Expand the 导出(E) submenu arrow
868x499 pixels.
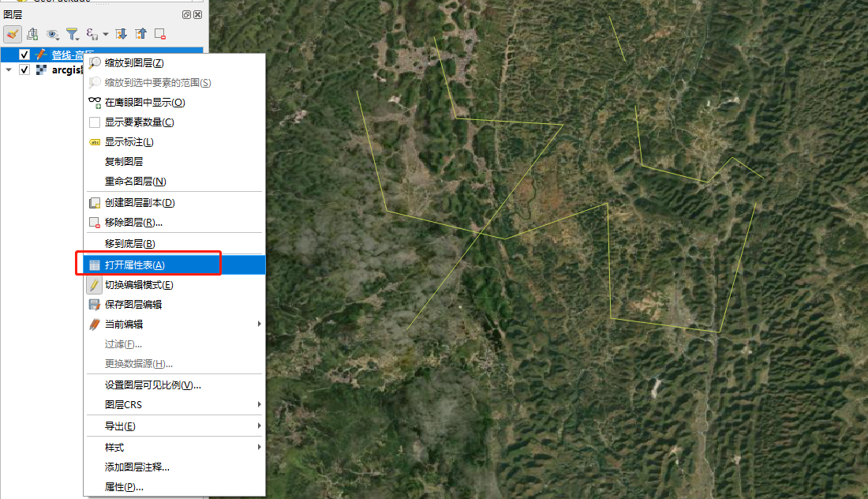(259, 426)
